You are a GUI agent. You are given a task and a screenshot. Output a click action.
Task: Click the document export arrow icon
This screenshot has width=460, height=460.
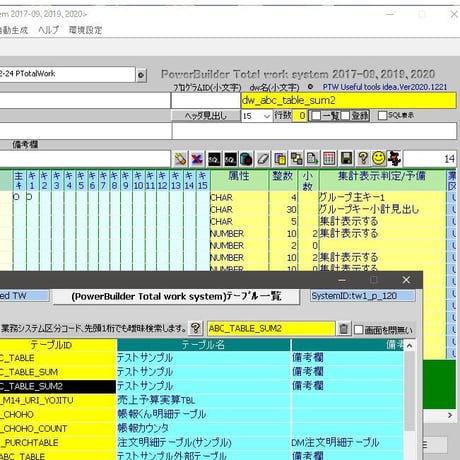pyautogui.click(x=313, y=159)
